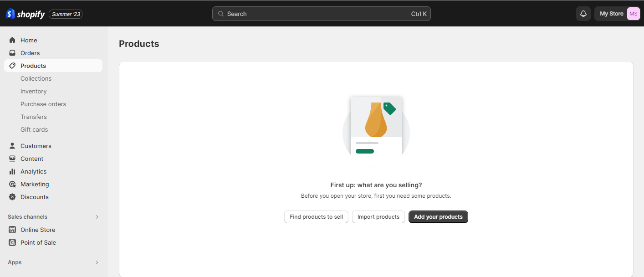Expand the Sales channels section

click(x=97, y=217)
